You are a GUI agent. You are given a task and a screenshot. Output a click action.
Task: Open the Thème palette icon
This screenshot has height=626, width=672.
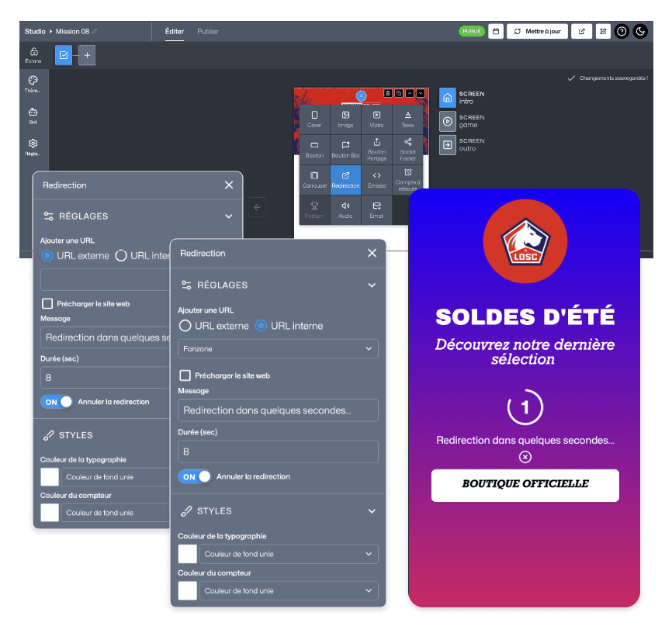(33, 85)
